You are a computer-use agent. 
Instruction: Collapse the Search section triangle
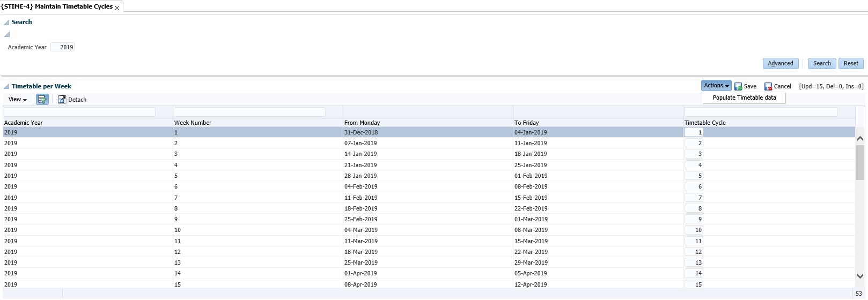tap(6, 22)
